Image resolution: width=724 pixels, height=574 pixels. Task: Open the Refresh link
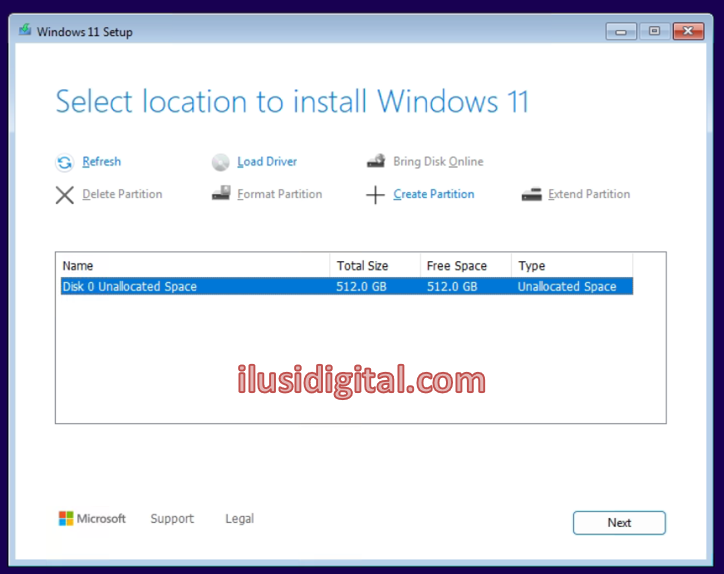click(x=101, y=162)
